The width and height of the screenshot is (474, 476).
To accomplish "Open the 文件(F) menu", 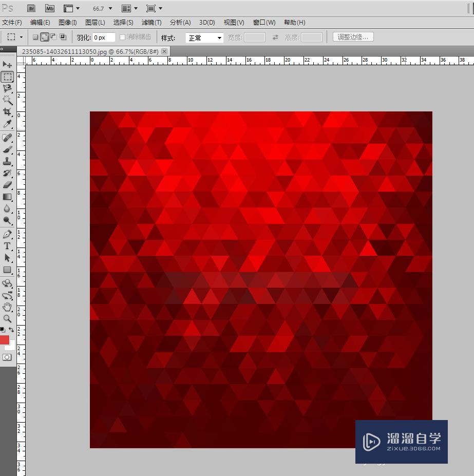I will (12, 23).
